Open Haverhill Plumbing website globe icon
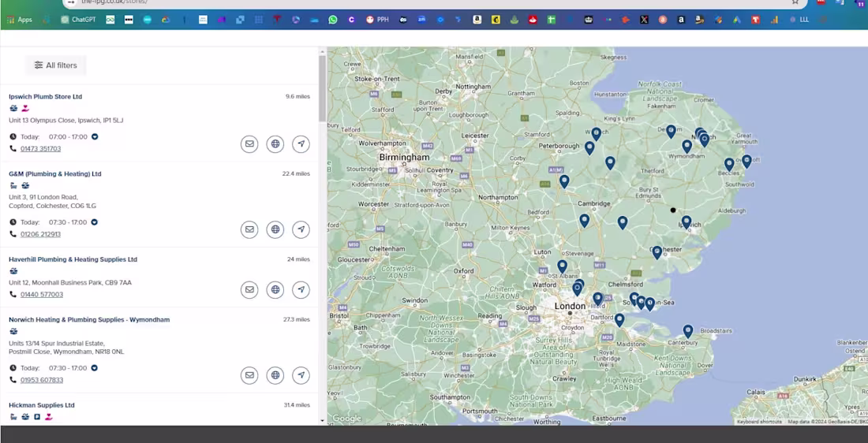Image resolution: width=868 pixels, height=443 pixels. [275, 289]
